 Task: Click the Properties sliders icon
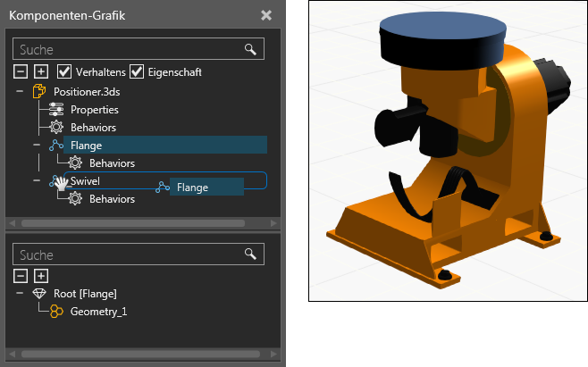pyautogui.click(x=56, y=109)
